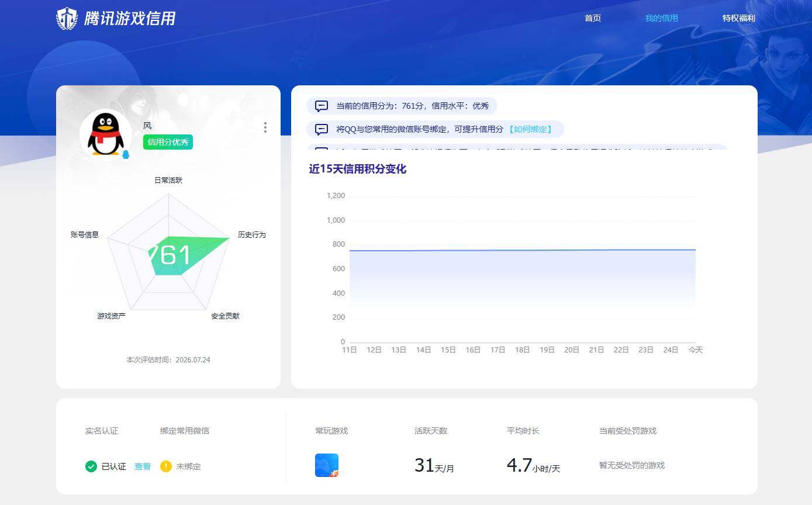This screenshot has width=812, height=505.
Task: Click the 今天 point on chart axis
Action: 695,350
